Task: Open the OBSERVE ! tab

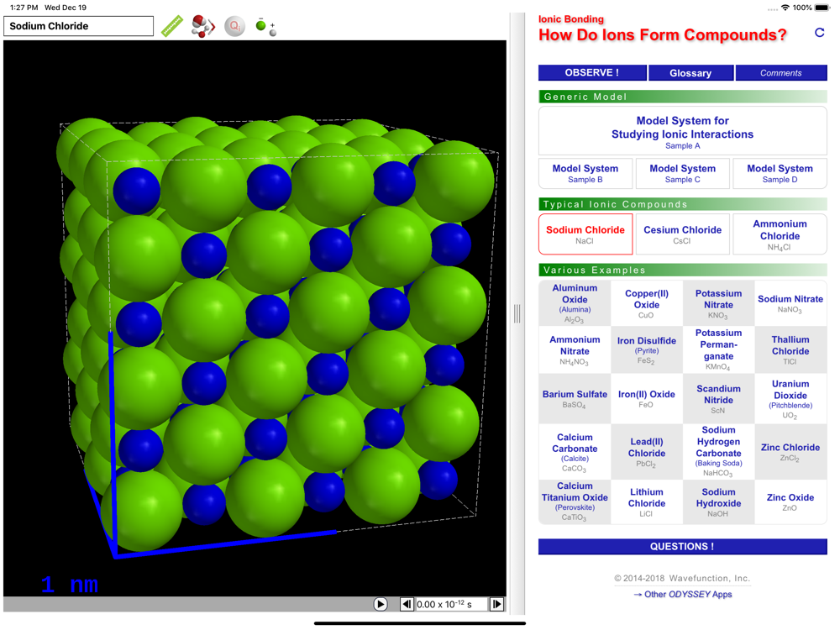Action: (592, 73)
